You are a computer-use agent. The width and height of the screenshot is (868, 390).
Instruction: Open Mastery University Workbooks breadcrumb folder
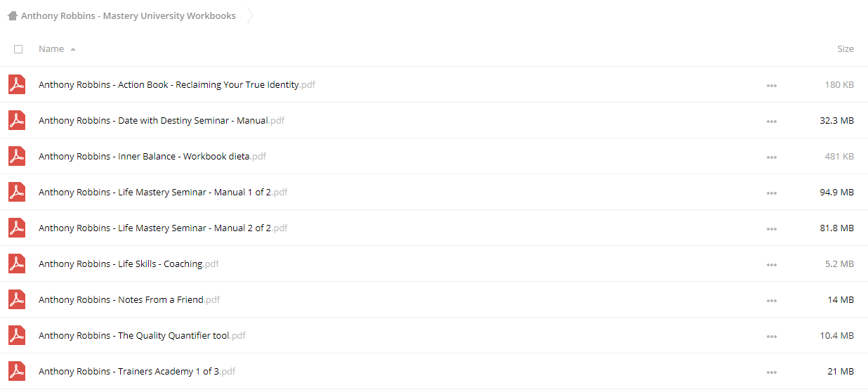coord(129,15)
